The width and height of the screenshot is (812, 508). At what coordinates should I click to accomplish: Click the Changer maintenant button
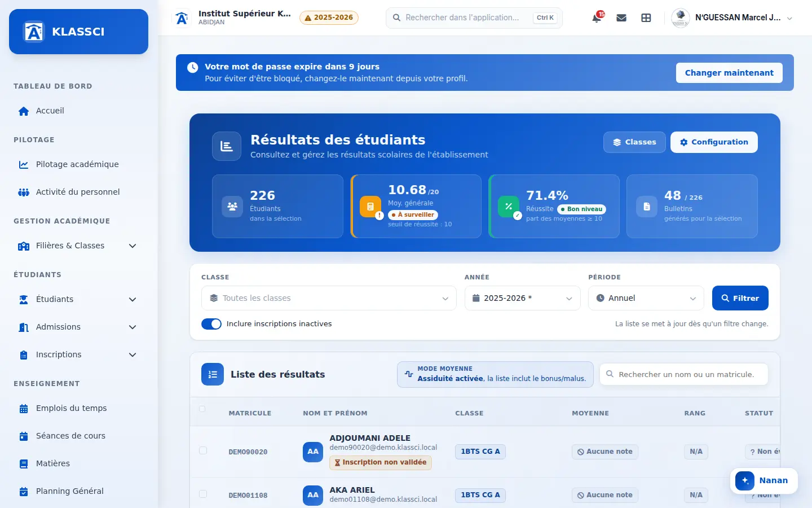729,73
